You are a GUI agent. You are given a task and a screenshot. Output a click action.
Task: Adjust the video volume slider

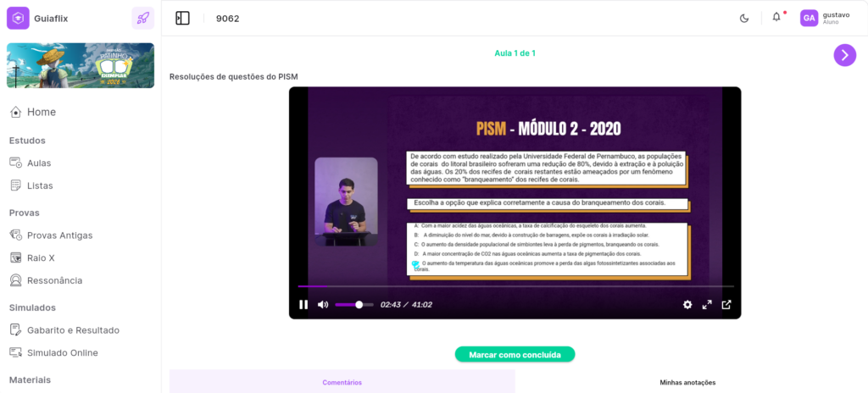point(354,305)
